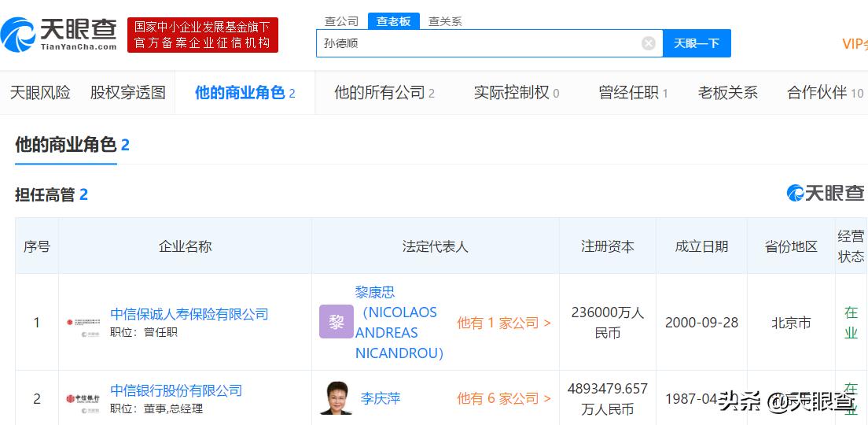Image resolution: width=868 pixels, height=425 pixels.
Task: Open the 曾经任职 tab
Action: (633, 93)
